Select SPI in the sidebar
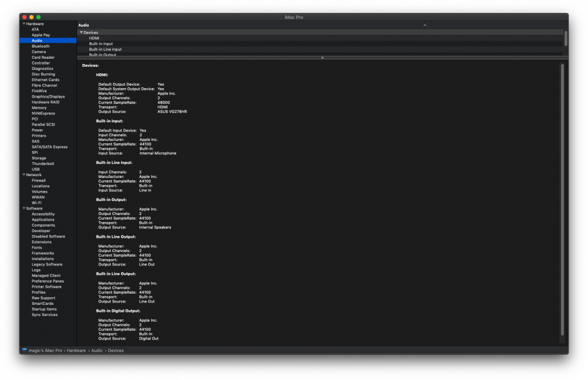Viewport: 588px width, 380px height. (x=35, y=153)
